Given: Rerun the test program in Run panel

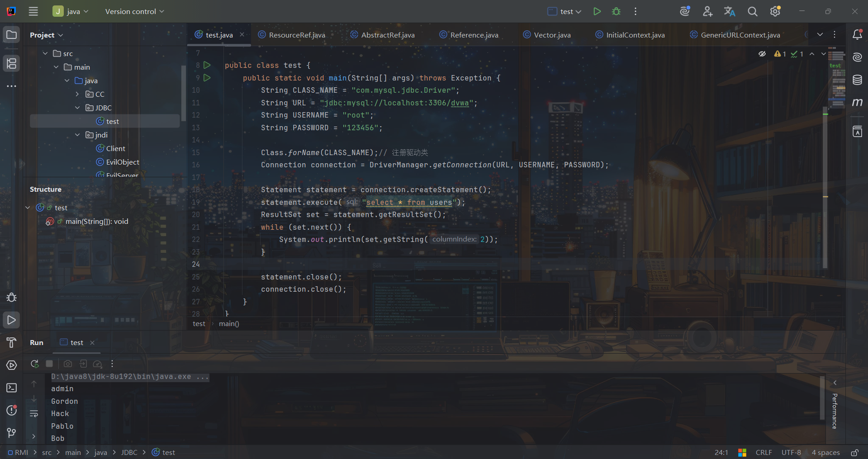Looking at the screenshot, I should [34, 364].
